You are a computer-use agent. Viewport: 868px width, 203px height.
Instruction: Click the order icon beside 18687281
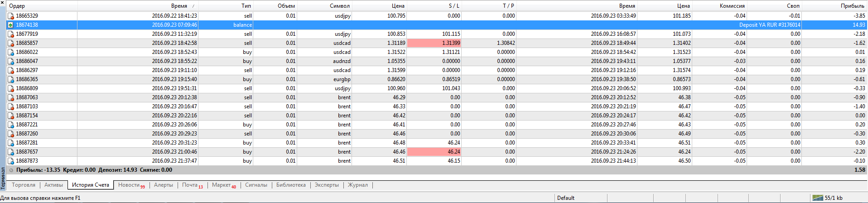(10, 143)
